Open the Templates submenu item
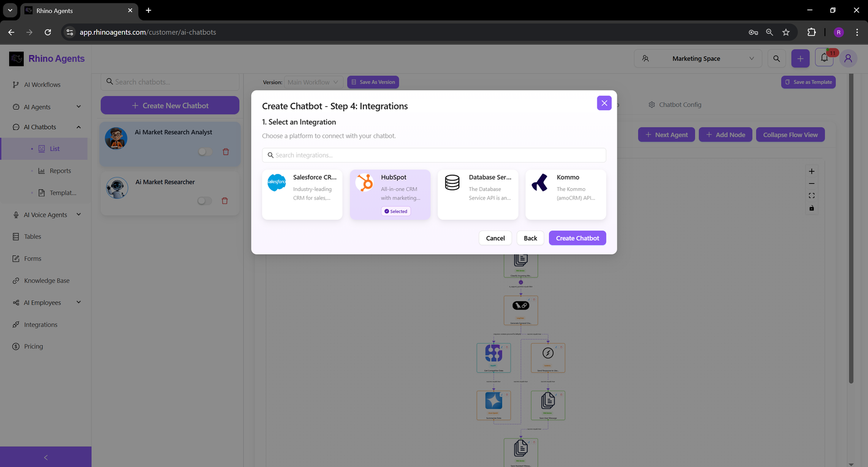The image size is (868, 467). [x=63, y=193]
